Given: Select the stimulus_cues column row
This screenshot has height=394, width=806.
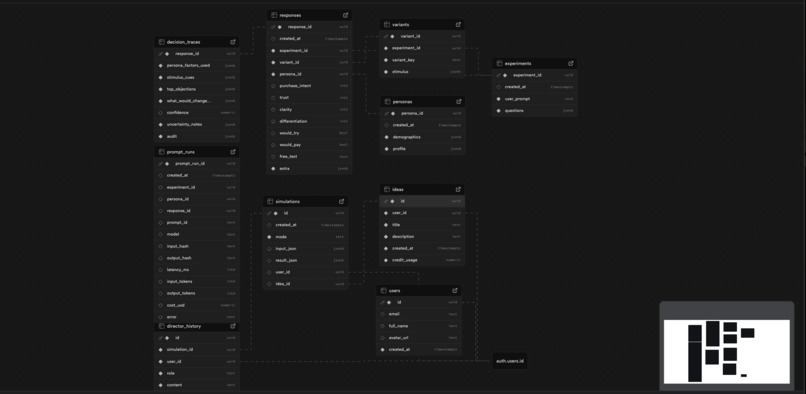Looking at the screenshot, I should click(x=197, y=77).
